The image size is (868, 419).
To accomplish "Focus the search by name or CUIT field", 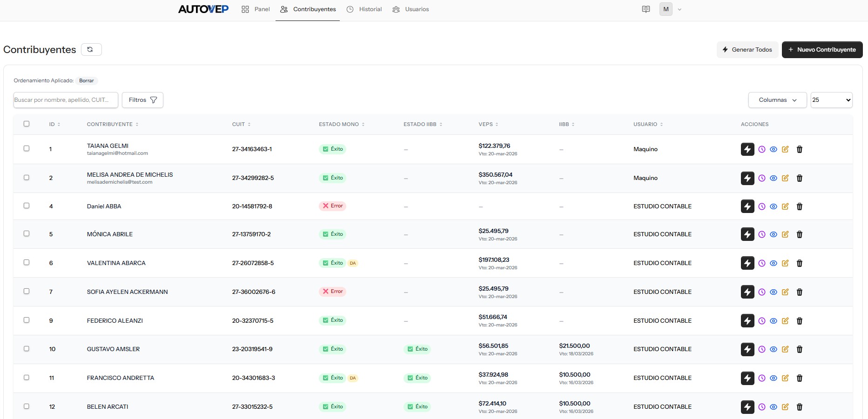I will [x=66, y=100].
